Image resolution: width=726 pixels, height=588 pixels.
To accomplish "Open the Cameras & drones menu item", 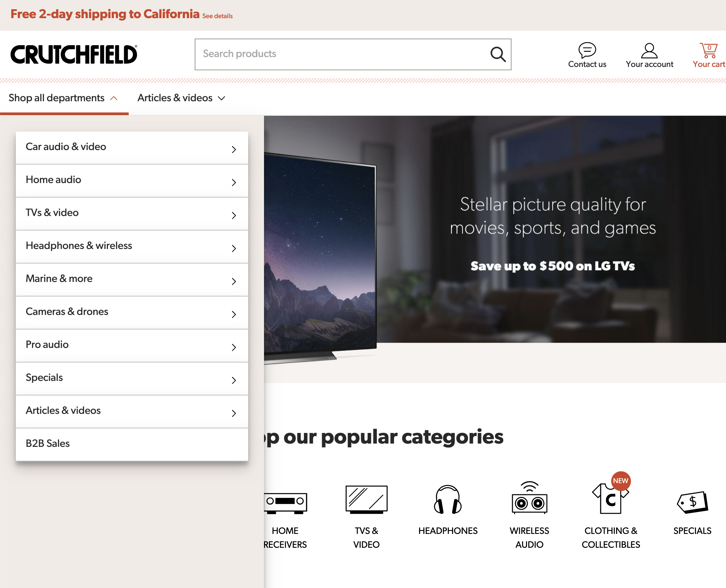I will coord(132,312).
